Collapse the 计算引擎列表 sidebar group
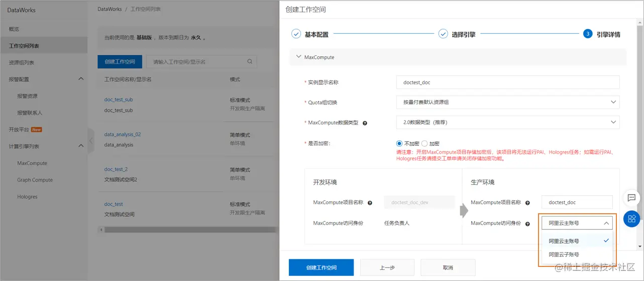The height and width of the screenshot is (281, 644). tap(81, 146)
